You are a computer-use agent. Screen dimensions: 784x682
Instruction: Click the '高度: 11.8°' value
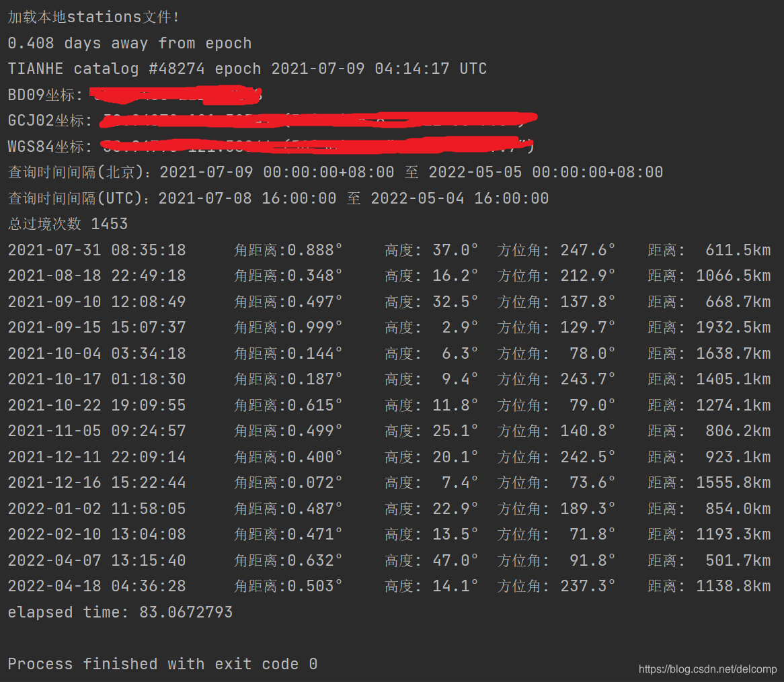coord(432,405)
